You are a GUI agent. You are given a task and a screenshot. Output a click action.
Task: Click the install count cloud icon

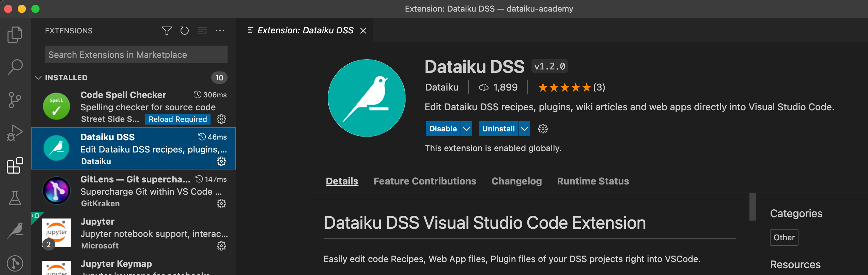484,87
